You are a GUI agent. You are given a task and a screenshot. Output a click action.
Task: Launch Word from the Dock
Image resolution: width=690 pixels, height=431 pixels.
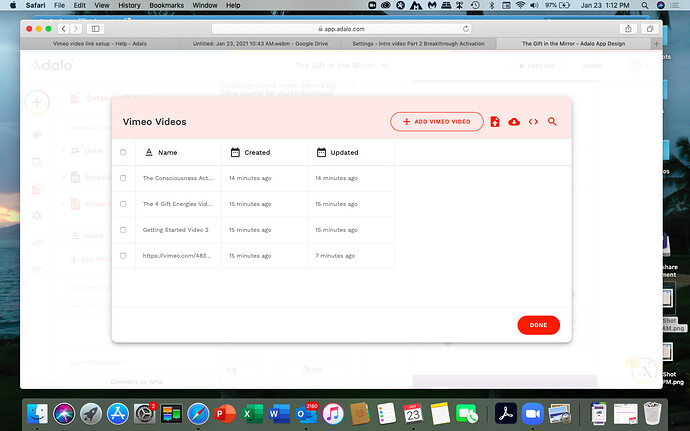point(279,414)
